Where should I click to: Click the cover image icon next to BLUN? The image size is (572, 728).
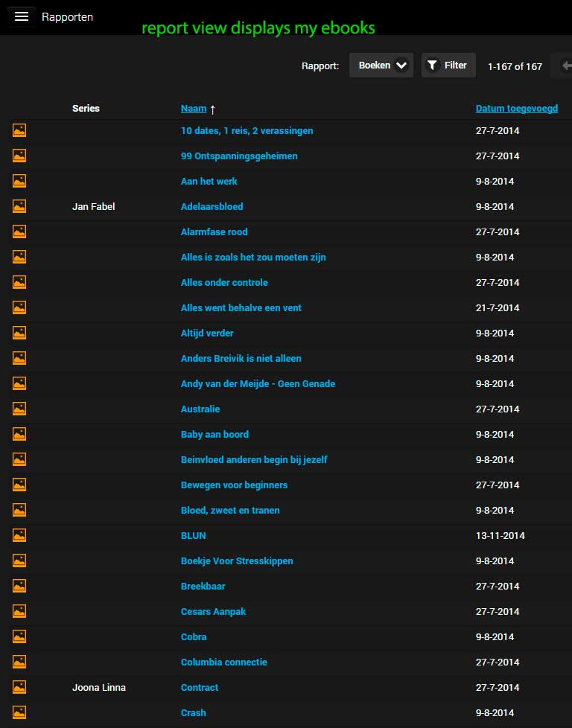pos(19,535)
